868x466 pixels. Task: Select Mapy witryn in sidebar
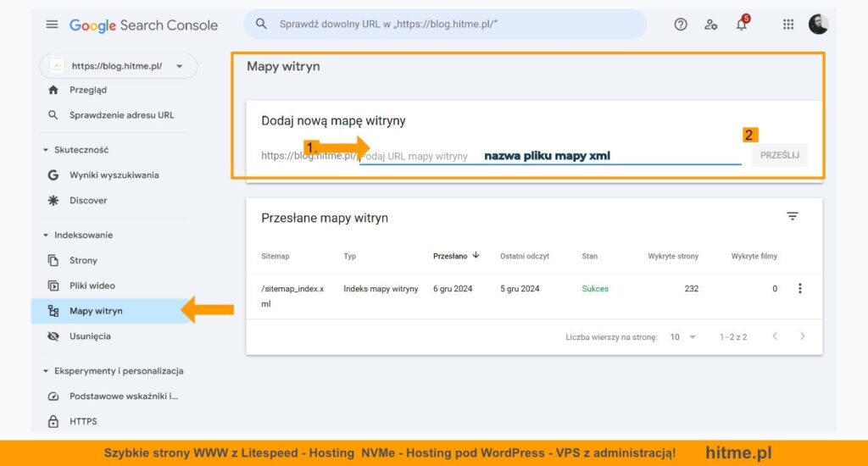(x=96, y=311)
